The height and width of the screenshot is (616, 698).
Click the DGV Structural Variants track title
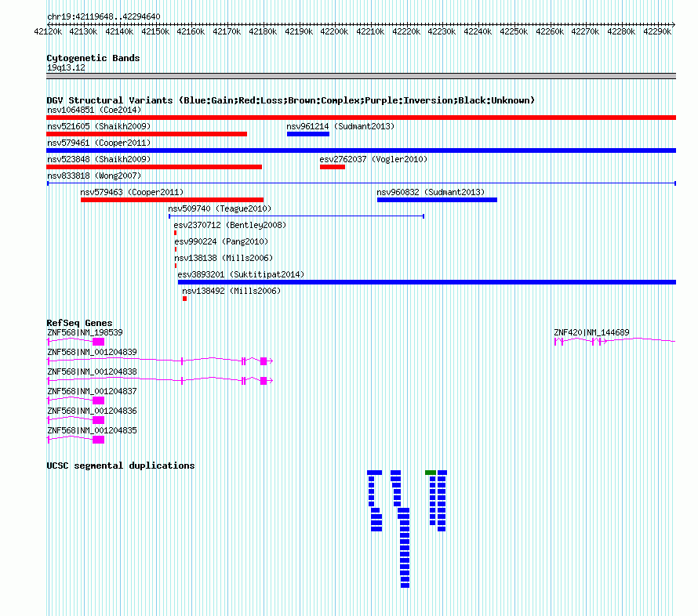(290, 100)
